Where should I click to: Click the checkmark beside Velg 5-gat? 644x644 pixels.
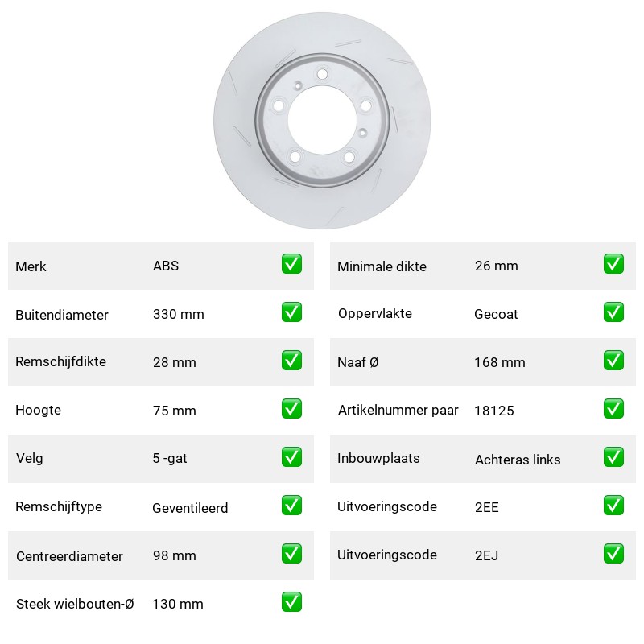click(x=291, y=457)
